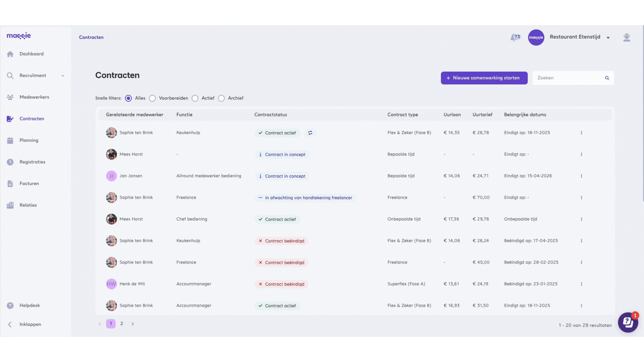644x362 pixels.
Task: Open the Restaurant Etenstijd account dropdown
Action: click(x=608, y=38)
